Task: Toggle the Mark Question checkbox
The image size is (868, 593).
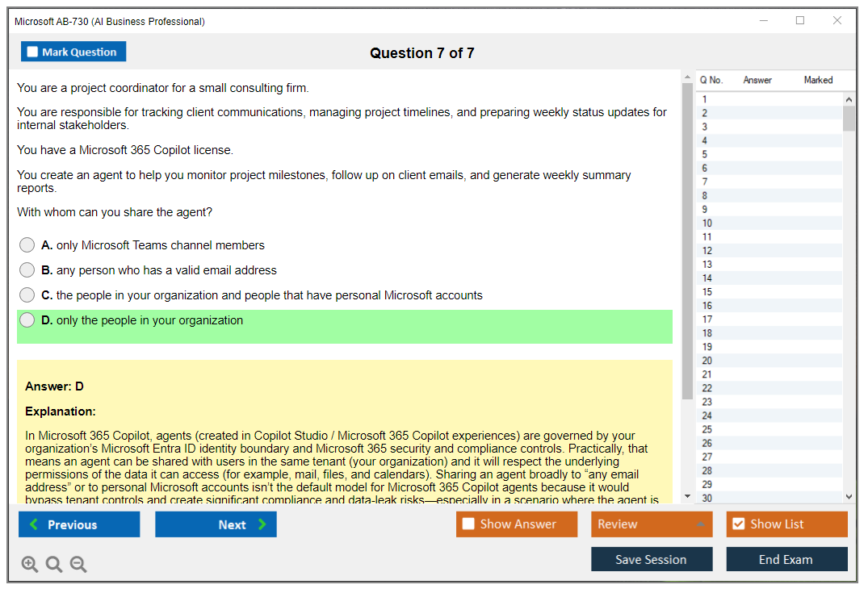Action: 33,52
